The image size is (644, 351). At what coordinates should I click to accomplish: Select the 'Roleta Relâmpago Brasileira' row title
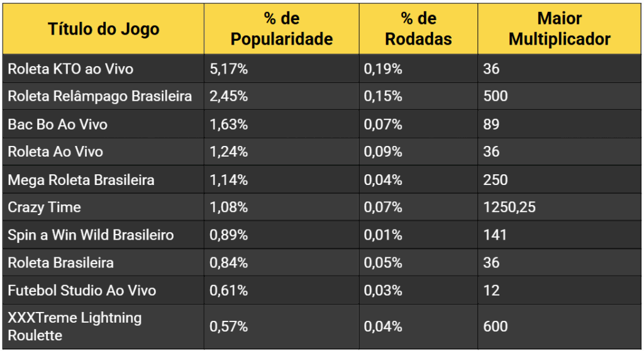(99, 96)
